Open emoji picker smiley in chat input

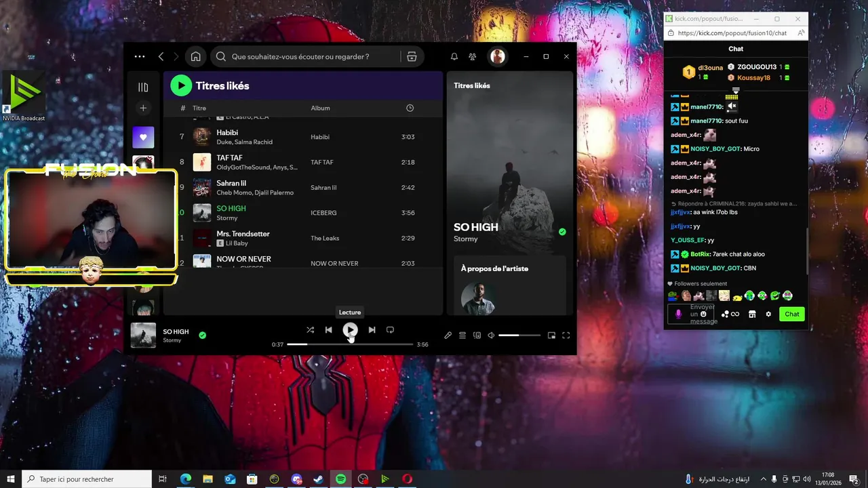click(704, 314)
